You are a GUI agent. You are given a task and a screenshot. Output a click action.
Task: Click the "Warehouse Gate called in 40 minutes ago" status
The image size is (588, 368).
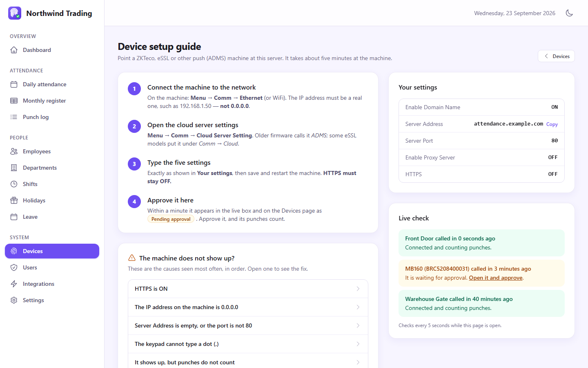point(459,299)
